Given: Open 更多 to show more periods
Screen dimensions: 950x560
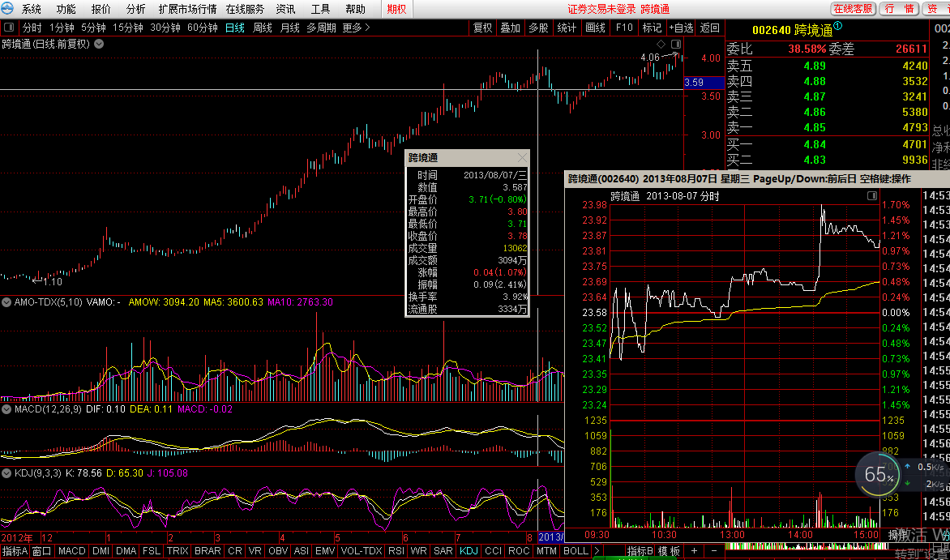Looking at the screenshot, I should (x=356, y=28).
